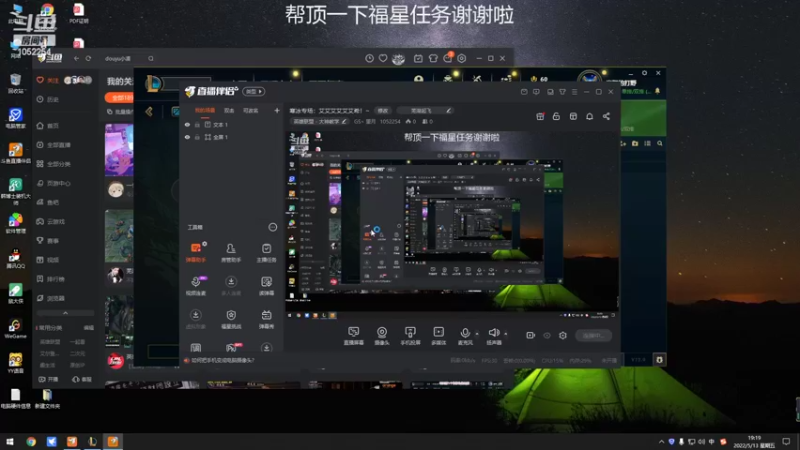Open the 主播任务 tool icon
This screenshot has height=450, width=800.
(x=266, y=252)
